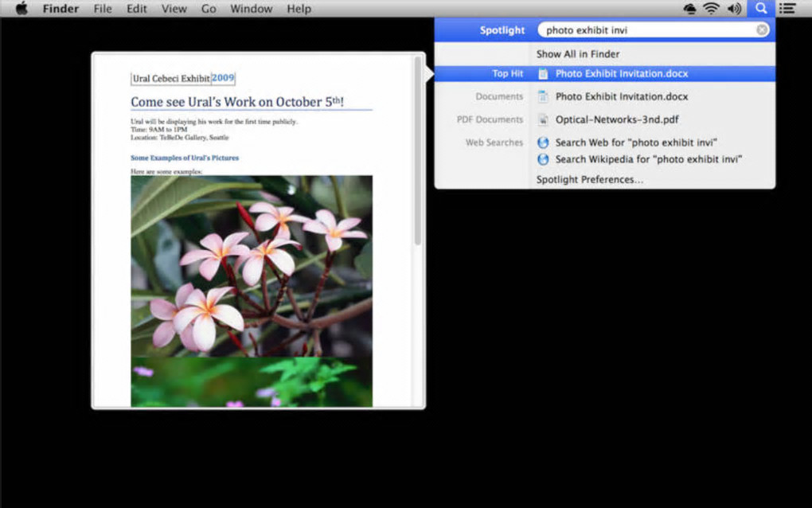
Task: Click the "Web Searches" category label
Action: coord(494,143)
